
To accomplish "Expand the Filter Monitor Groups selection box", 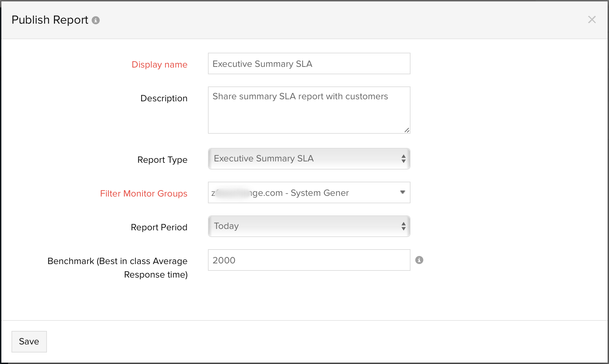I will pos(304,192).
